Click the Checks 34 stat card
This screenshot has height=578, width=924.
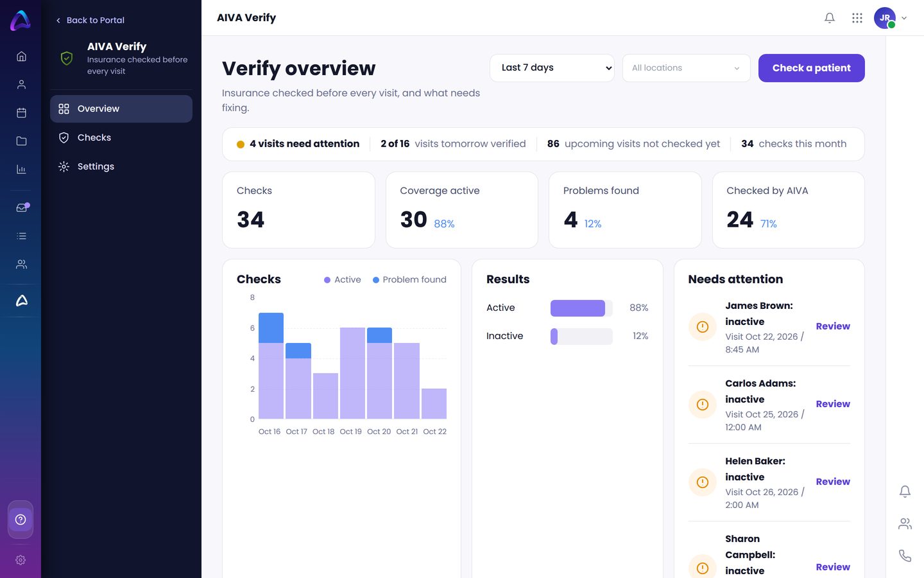pos(298,210)
